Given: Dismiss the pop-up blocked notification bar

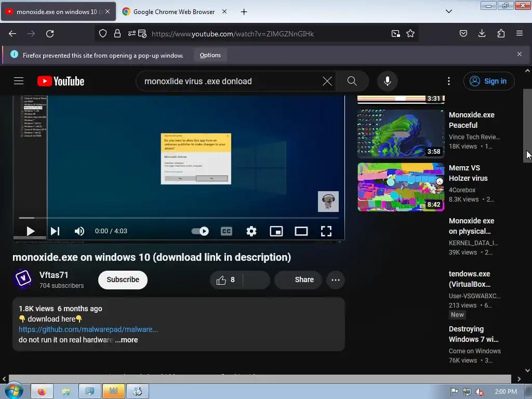Looking at the screenshot, I should click(x=520, y=54).
